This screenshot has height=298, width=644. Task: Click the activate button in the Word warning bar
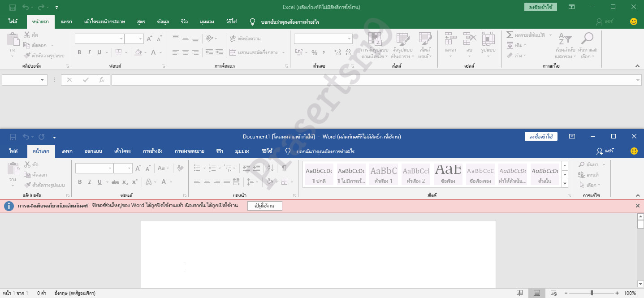[x=265, y=206]
